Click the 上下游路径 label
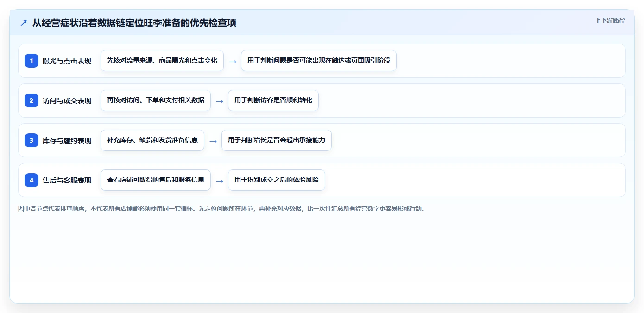The height and width of the screenshot is (313, 644). tap(610, 20)
